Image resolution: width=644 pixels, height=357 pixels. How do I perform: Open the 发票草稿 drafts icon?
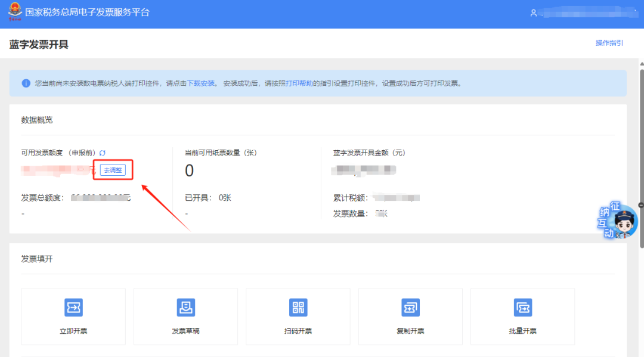[185, 308]
